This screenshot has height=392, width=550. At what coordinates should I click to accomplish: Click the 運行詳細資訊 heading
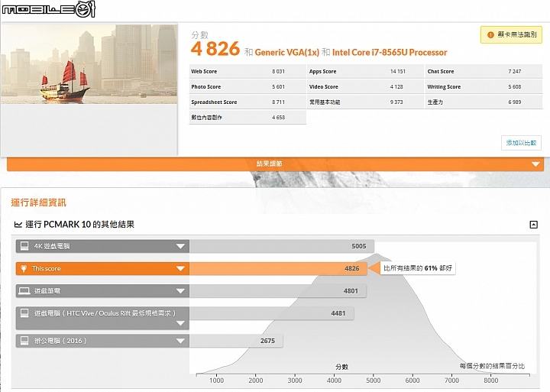click(39, 202)
